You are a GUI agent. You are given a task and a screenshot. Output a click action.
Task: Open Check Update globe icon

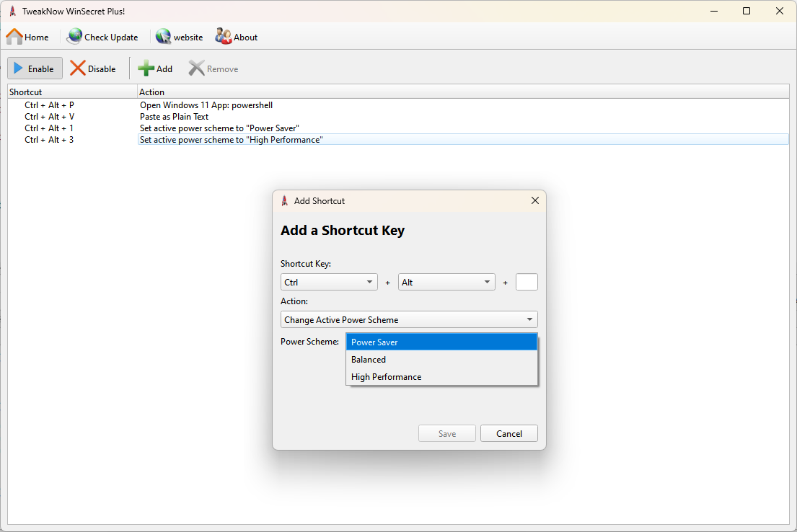74,37
